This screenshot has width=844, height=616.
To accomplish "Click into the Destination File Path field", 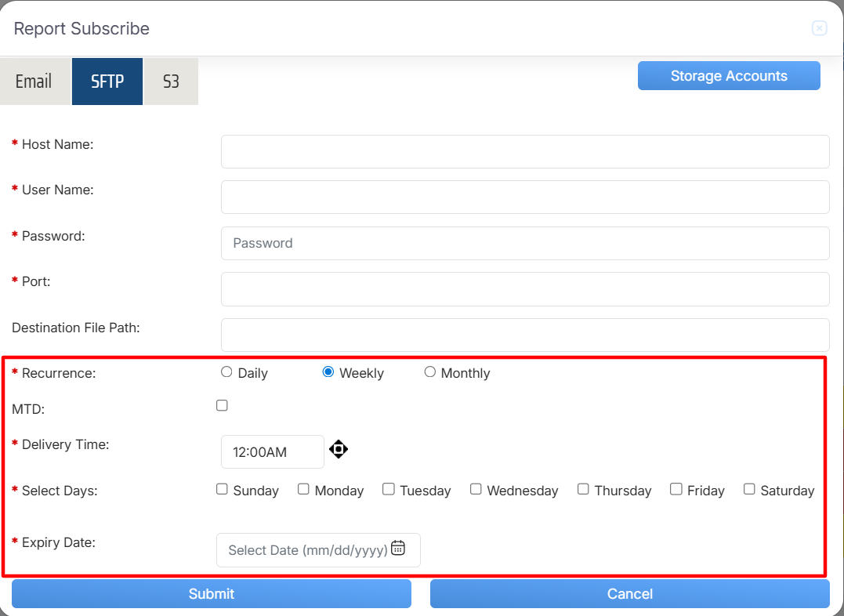I will point(525,335).
